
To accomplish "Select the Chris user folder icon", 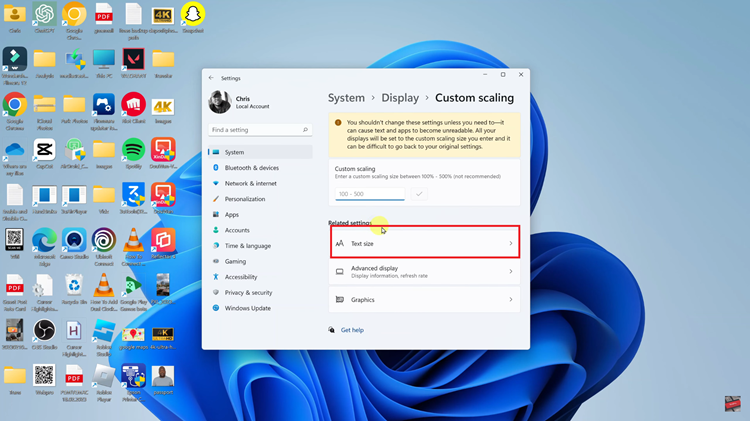I will [15, 18].
